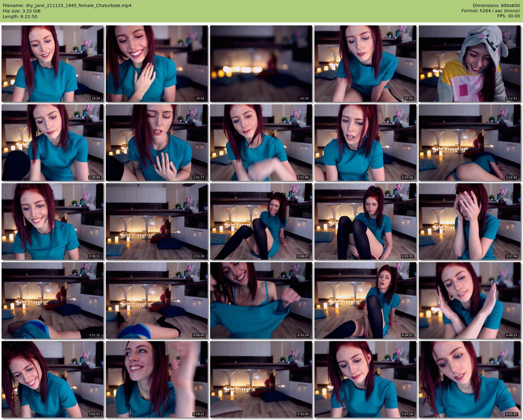Select the thumbnail timestamped 1:55:46

click(261, 143)
